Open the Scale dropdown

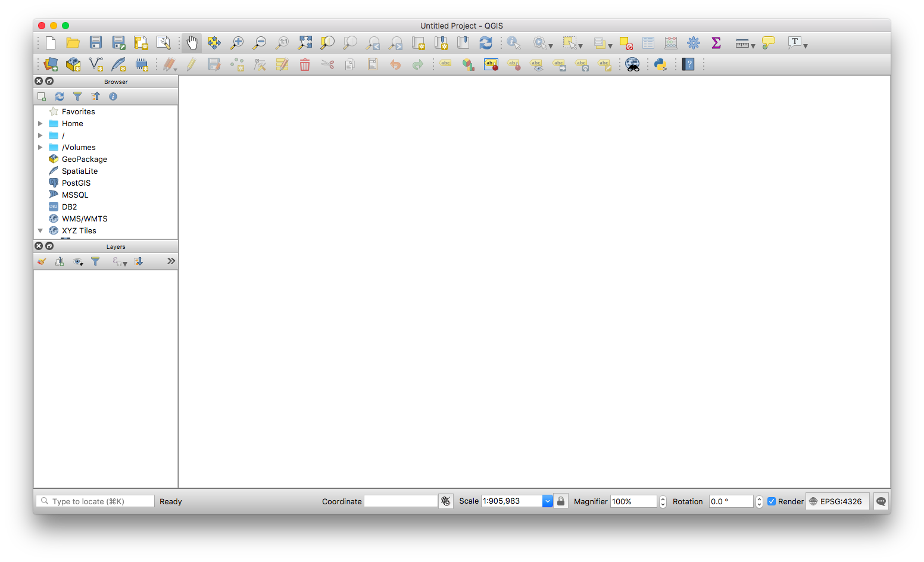coord(547,501)
